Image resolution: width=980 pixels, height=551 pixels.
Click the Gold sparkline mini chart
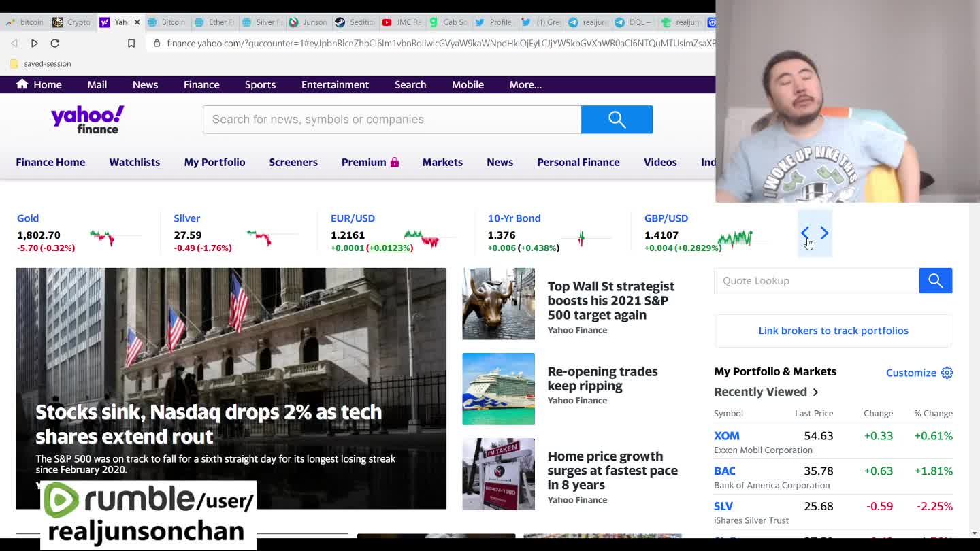click(x=114, y=237)
